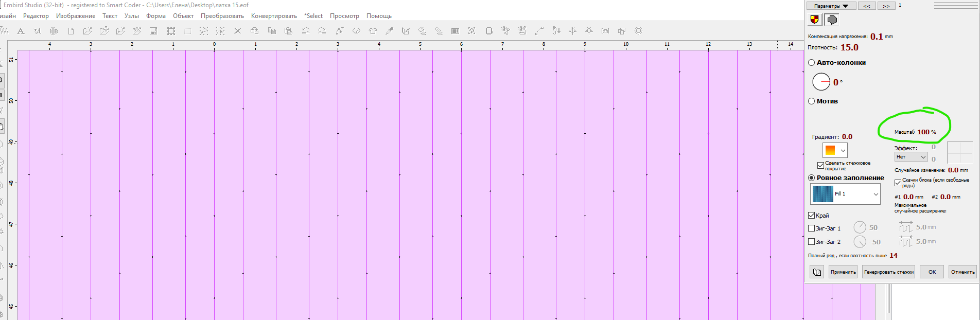Click the Зиг-Заг 1 angle dial
The height and width of the screenshot is (320, 980).
pos(860,227)
